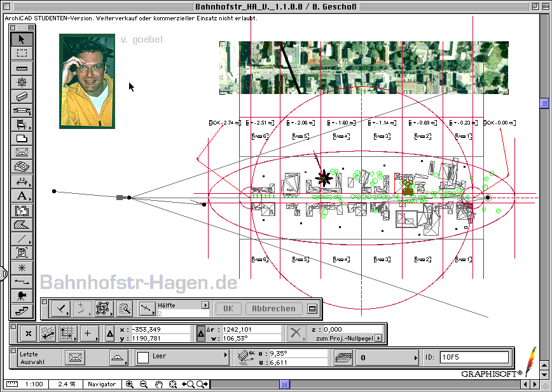
Task: Toggle the palette collapse box beside Abbrechen
Action: 312,309
